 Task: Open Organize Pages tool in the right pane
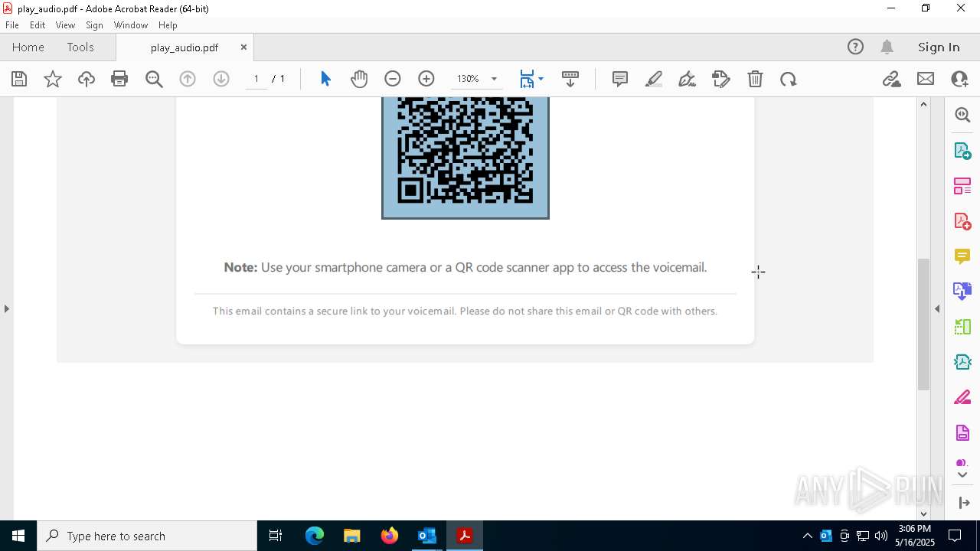tap(962, 186)
